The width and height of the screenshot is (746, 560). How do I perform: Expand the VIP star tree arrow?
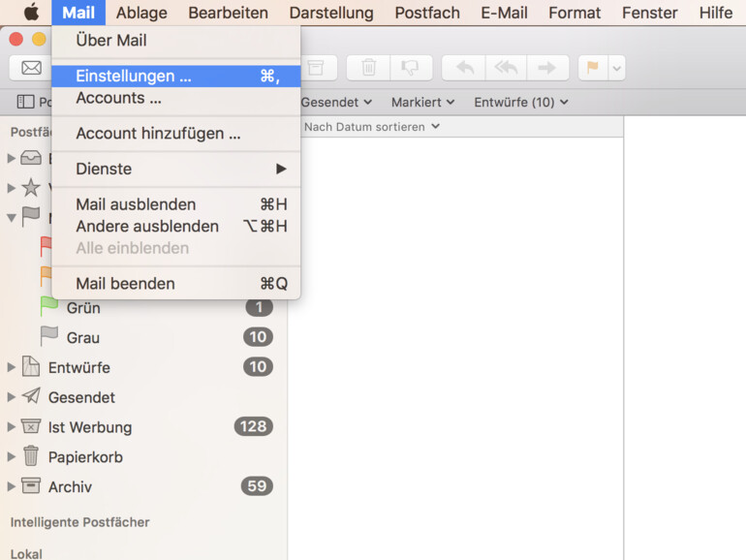click(x=11, y=188)
